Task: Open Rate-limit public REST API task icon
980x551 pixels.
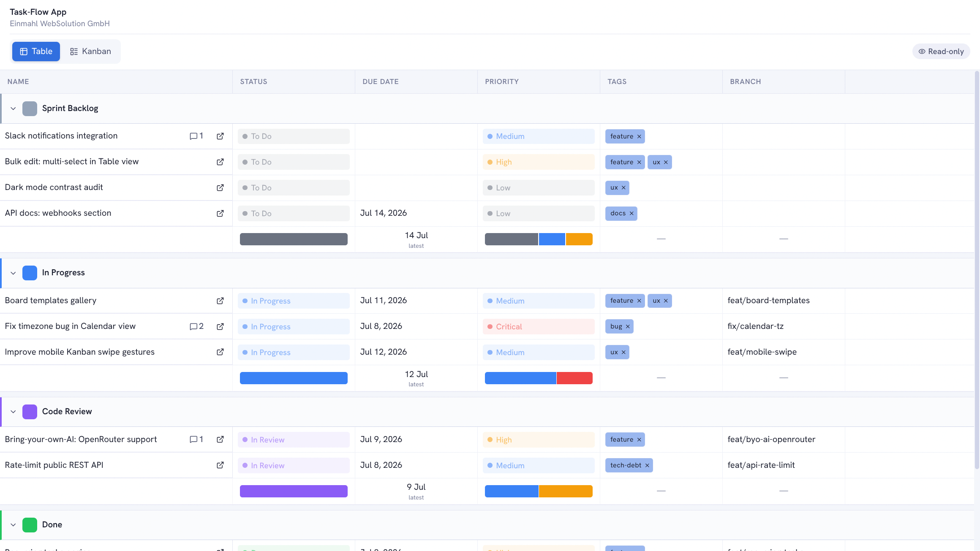Action: point(220,465)
